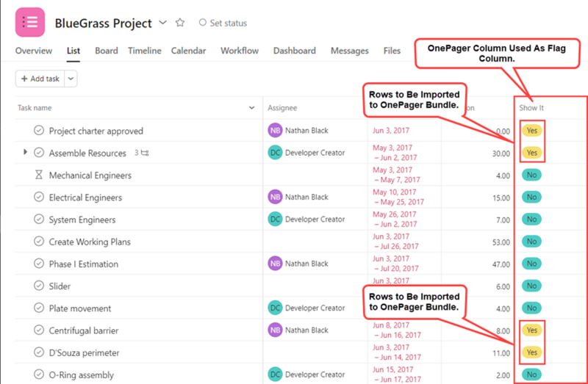
Task: Mark D'Souza perimeter task complete
Action: click(39, 352)
